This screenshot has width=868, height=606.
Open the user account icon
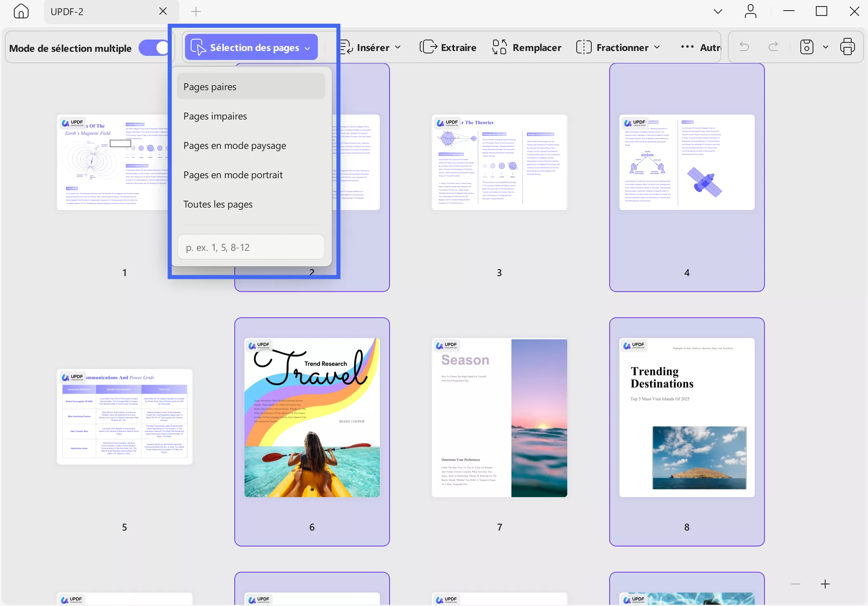point(751,11)
